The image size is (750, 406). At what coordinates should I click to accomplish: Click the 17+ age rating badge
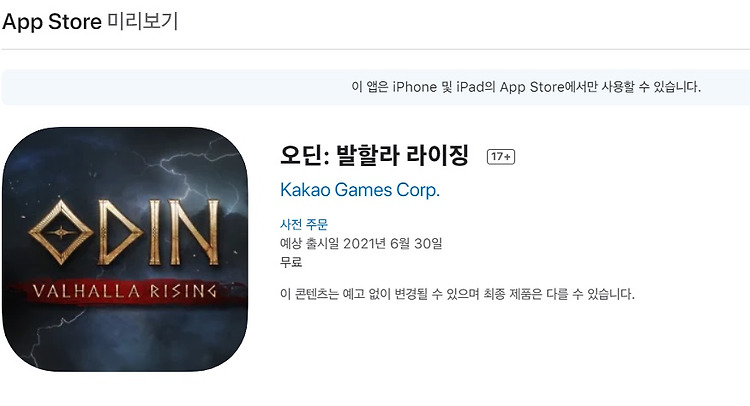click(x=501, y=156)
